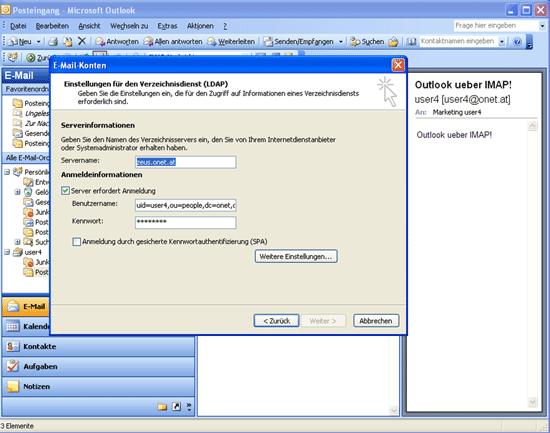The height and width of the screenshot is (433, 550).
Task: Click the address book icon
Action: [x=411, y=41]
